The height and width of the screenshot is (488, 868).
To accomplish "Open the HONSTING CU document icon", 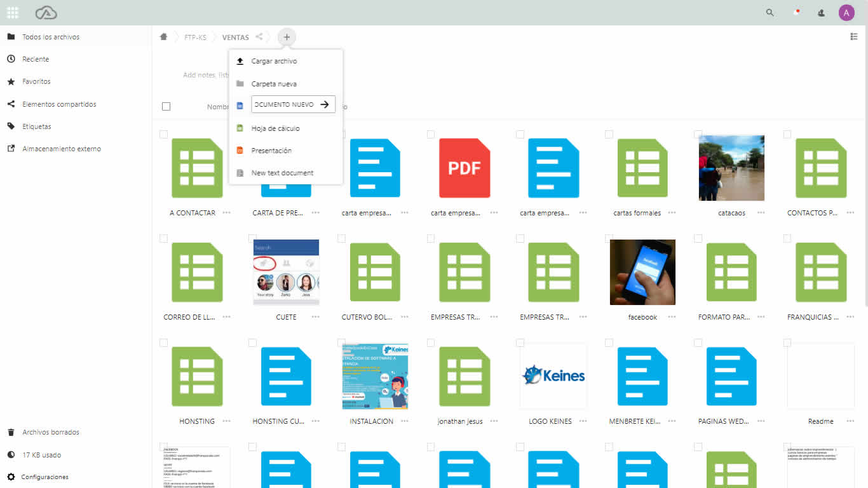I will pyautogui.click(x=286, y=376).
